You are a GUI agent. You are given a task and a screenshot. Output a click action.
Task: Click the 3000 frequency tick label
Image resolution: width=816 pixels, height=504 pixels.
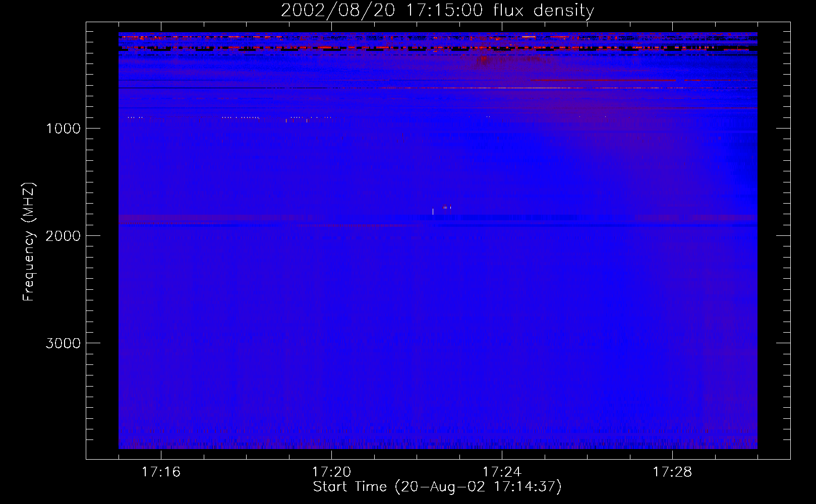pos(63,343)
